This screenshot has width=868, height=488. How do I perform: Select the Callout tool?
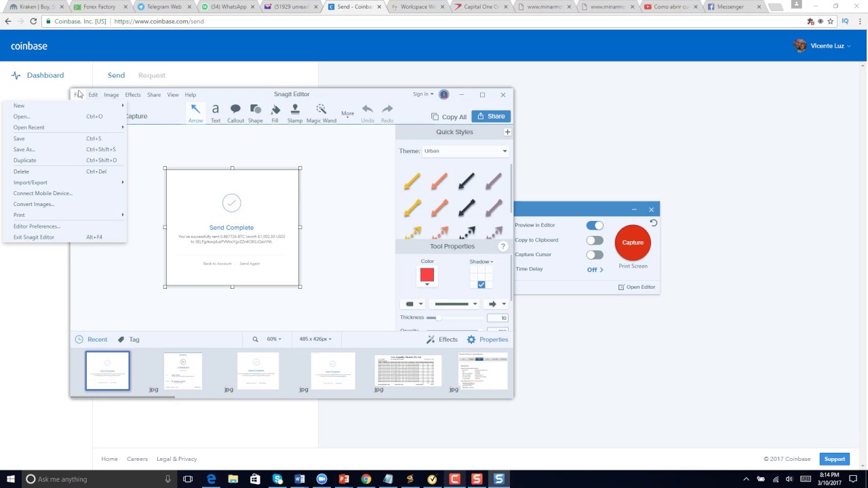click(235, 113)
